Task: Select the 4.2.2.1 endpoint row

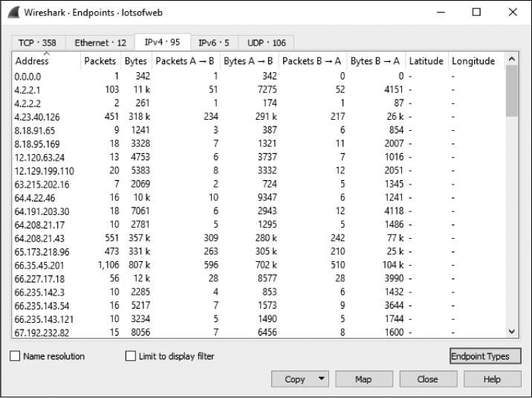Action: click(x=259, y=90)
